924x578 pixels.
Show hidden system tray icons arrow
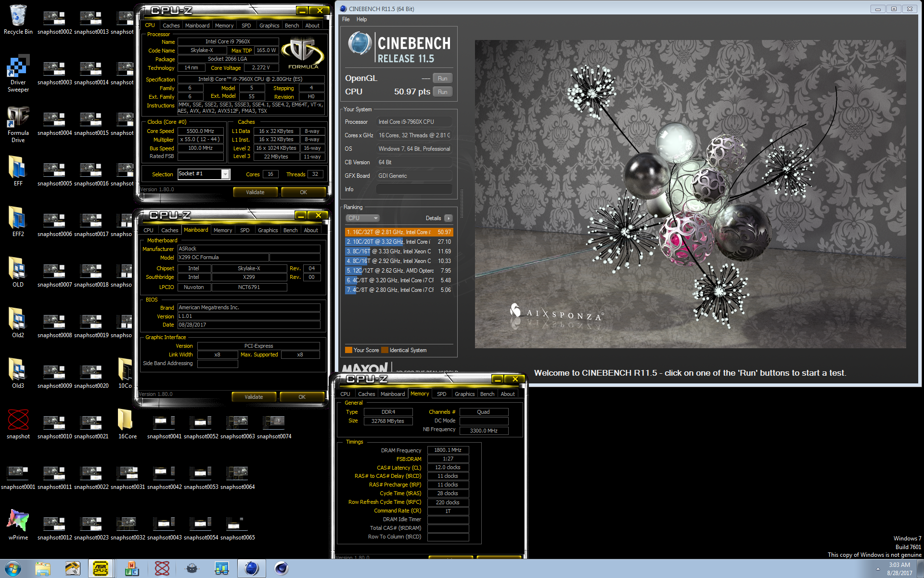point(878,569)
